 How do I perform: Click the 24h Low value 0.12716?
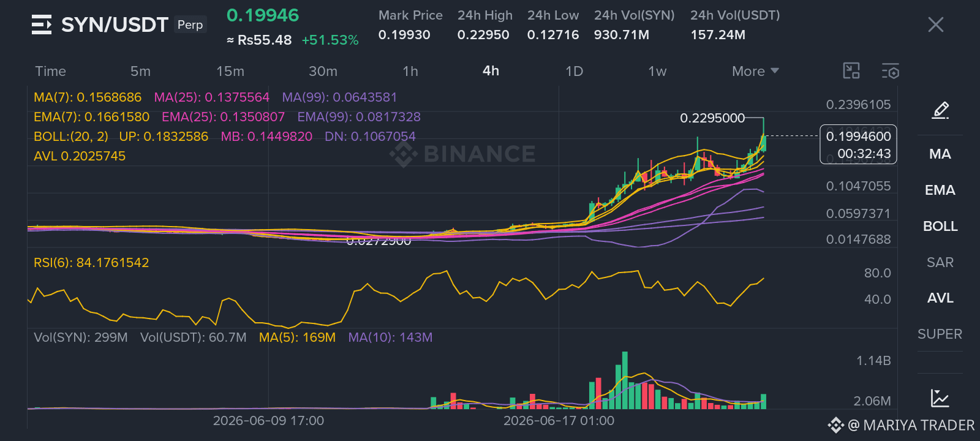coord(553,35)
